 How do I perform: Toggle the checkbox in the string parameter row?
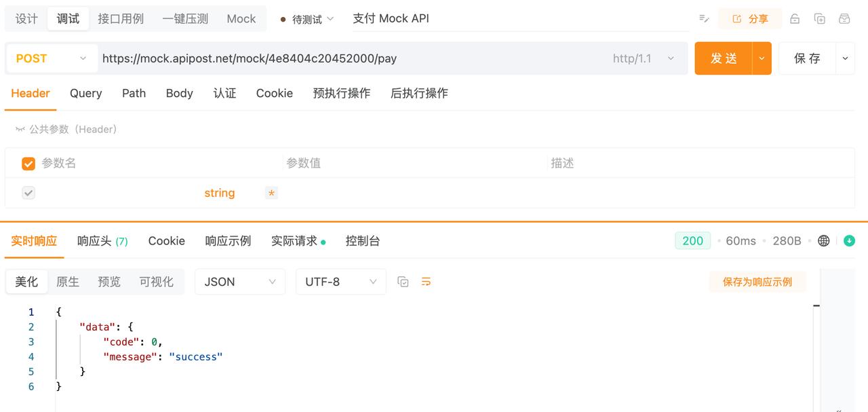tap(28, 193)
